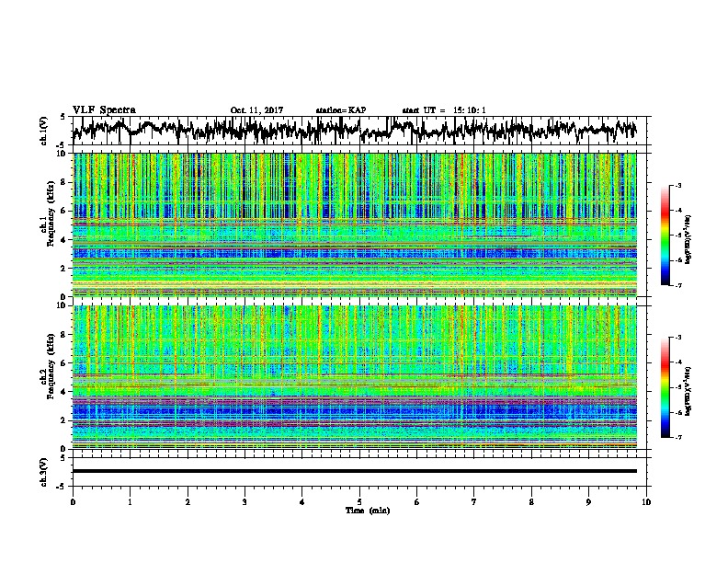Click the ch.3(V) axis label
The height and width of the screenshot is (563, 728).
pyautogui.click(x=44, y=472)
